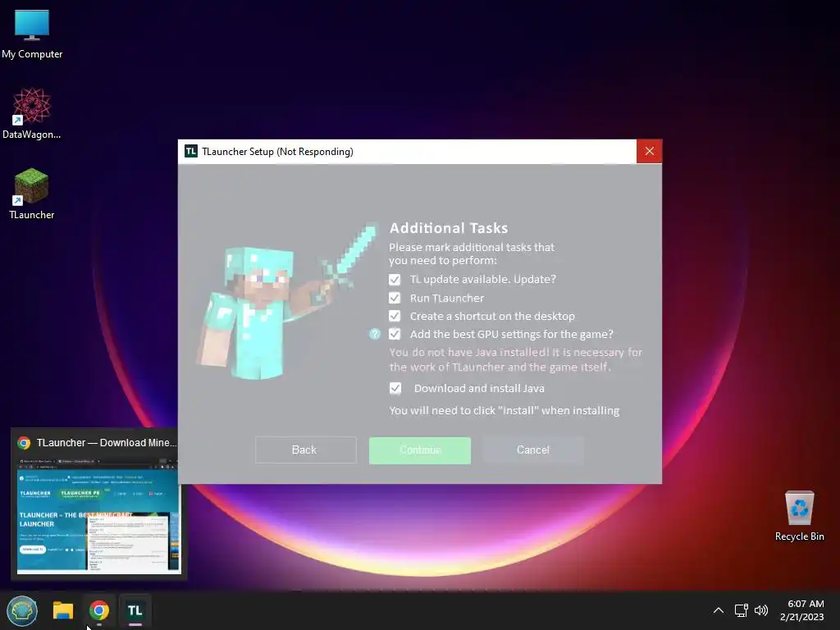Click the 'Additional Tasks' heading
Screen dimensions: 840x630
coord(449,228)
